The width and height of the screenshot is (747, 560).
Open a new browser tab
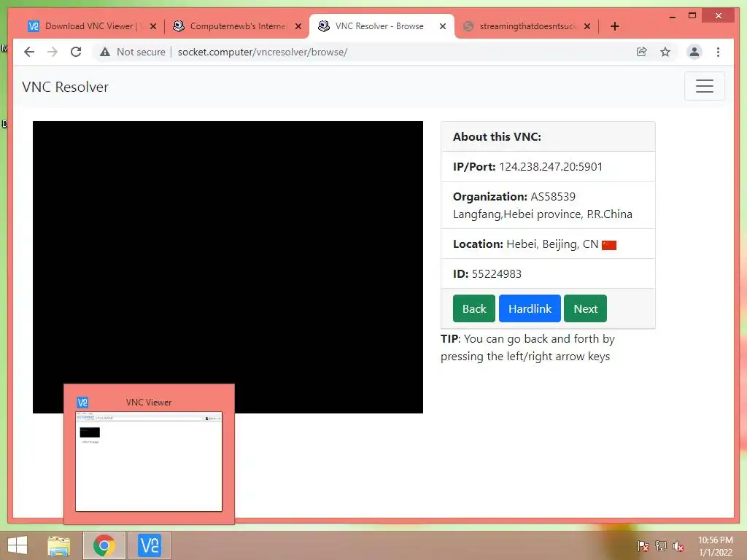[x=614, y=26]
